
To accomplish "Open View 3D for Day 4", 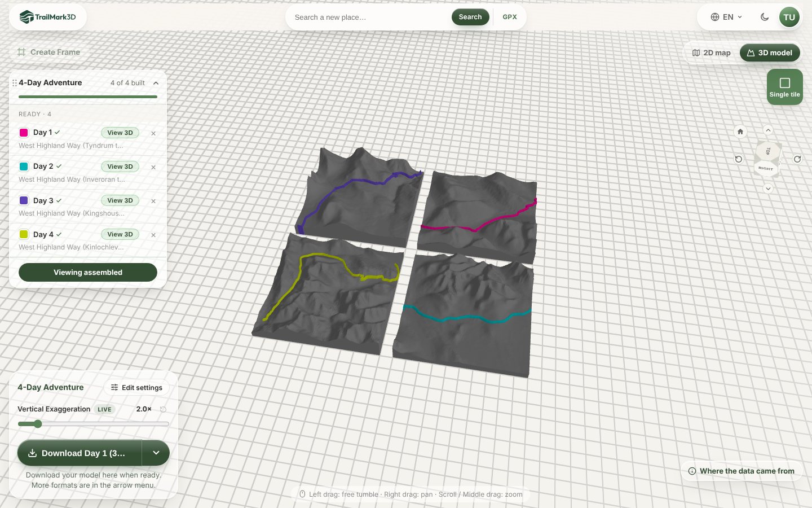I will pyautogui.click(x=120, y=234).
